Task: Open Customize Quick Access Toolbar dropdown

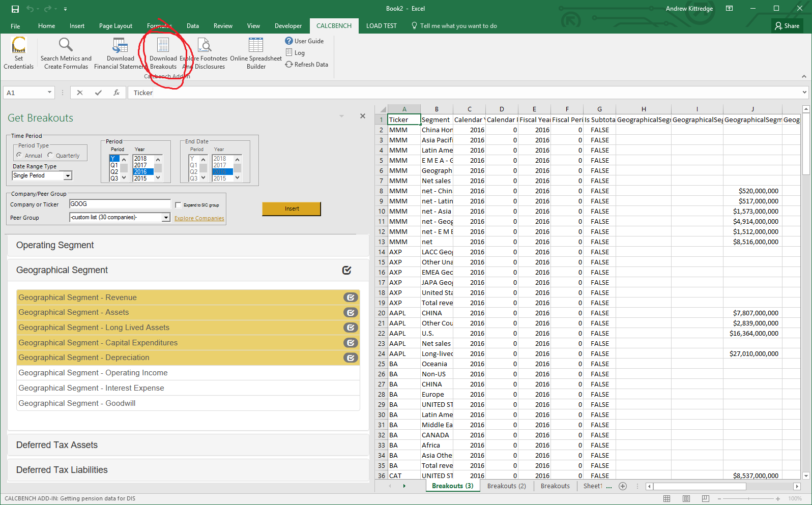Action: tap(65, 9)
